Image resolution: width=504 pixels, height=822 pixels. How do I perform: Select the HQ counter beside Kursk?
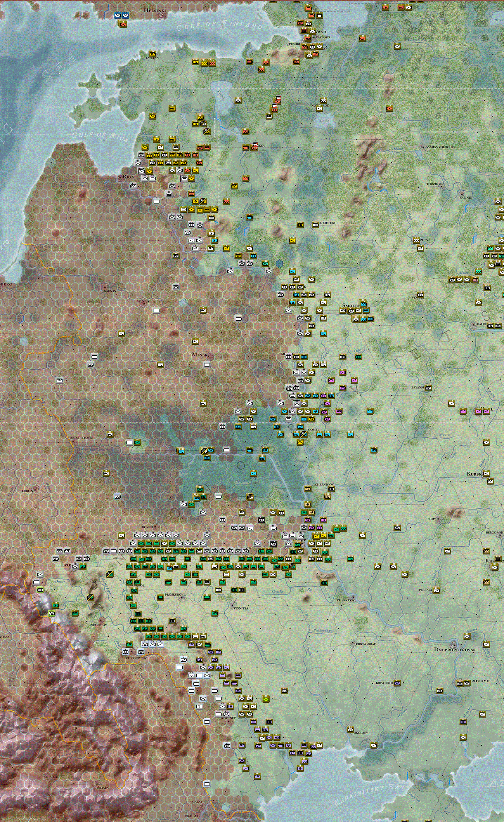(487, 473)
